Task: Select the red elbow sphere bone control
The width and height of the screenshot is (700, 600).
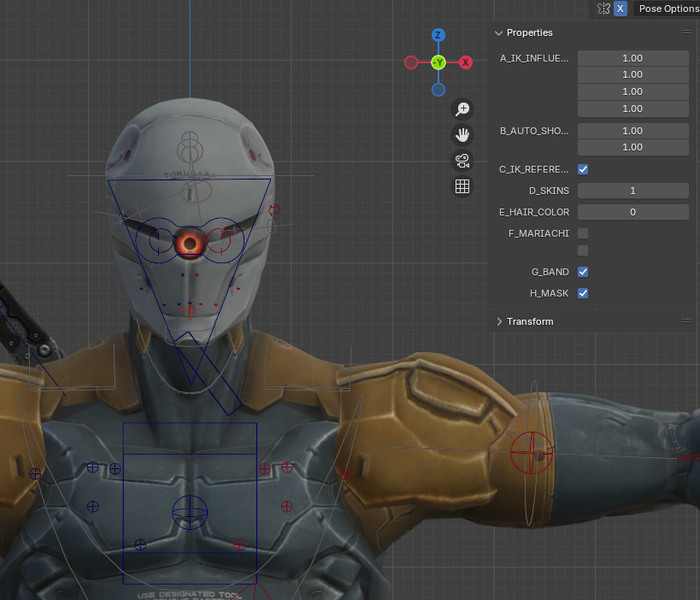Action: coord(532,453)
